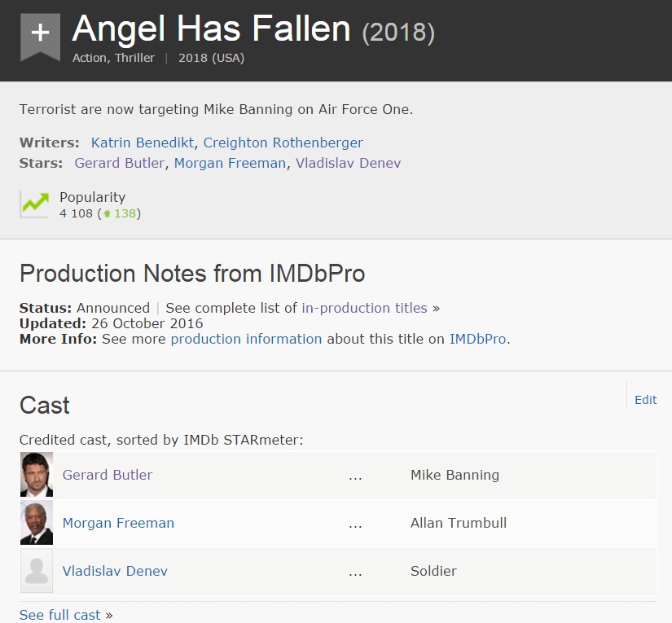This screenshot has width=672, height=623.
Task: Click Edit beside the Cast heading
Action: click(x=645, y=399)
